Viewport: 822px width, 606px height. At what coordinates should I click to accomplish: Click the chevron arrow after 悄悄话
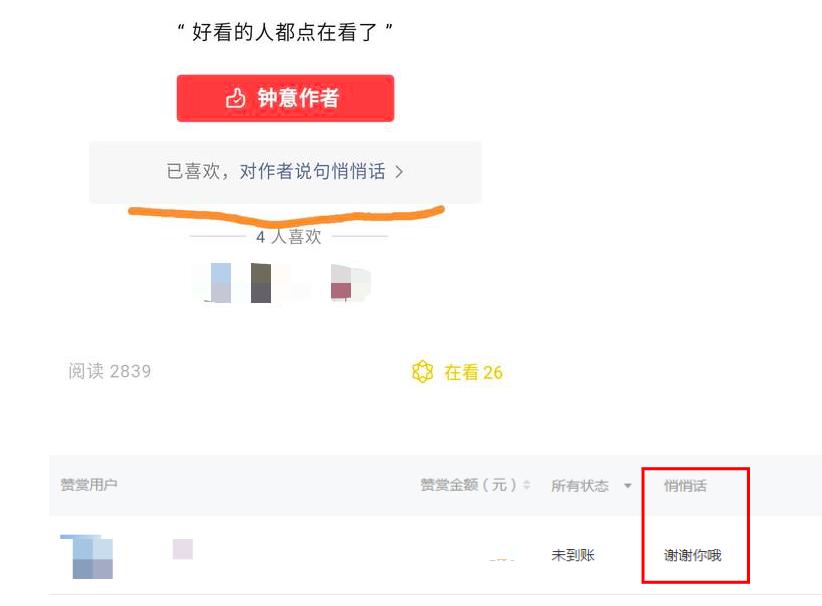[x=399, y=172]
